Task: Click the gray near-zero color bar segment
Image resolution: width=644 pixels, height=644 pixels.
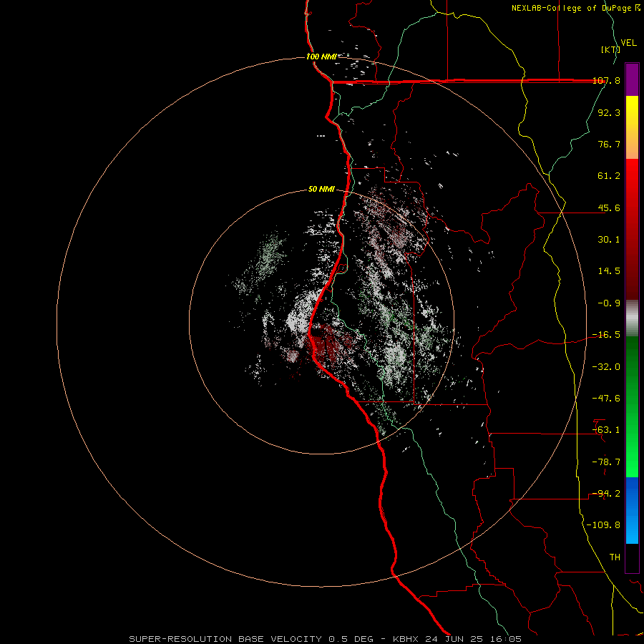Action: click(632, 318)
